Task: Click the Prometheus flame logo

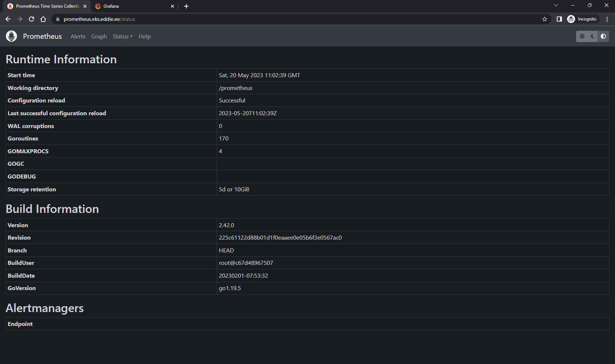Action: [11, 36]
